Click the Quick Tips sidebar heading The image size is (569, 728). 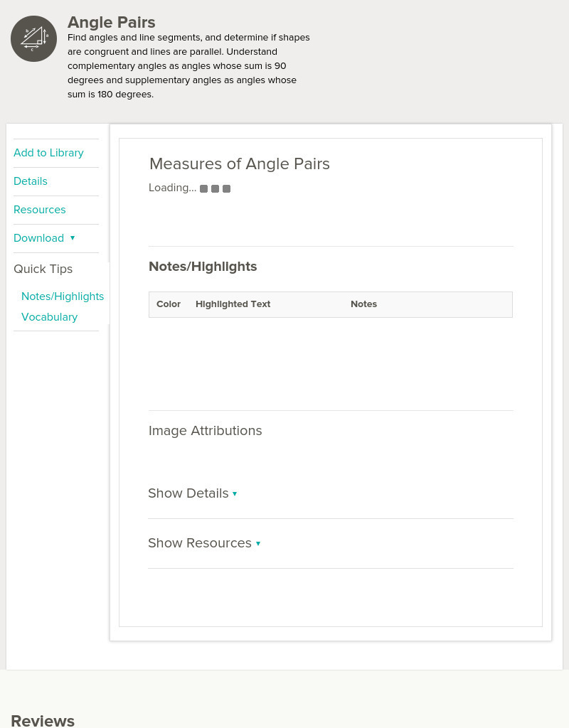[43, 269]
